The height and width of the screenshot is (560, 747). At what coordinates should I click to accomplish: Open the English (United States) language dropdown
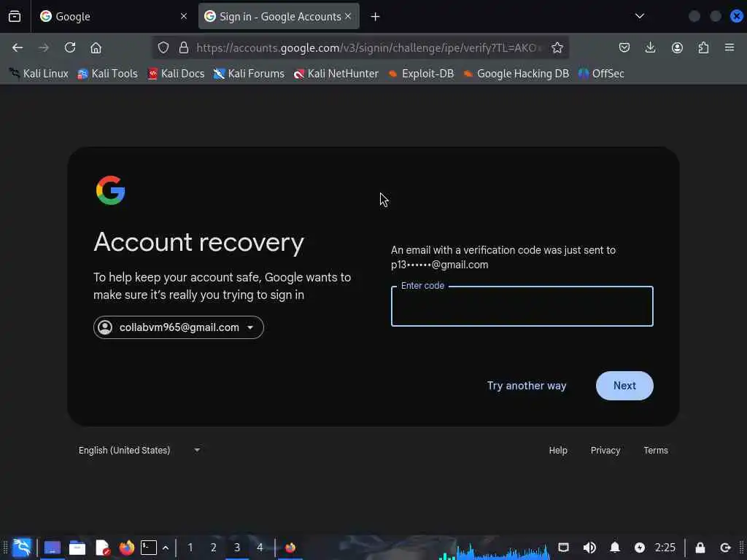(x=139, y=451)
